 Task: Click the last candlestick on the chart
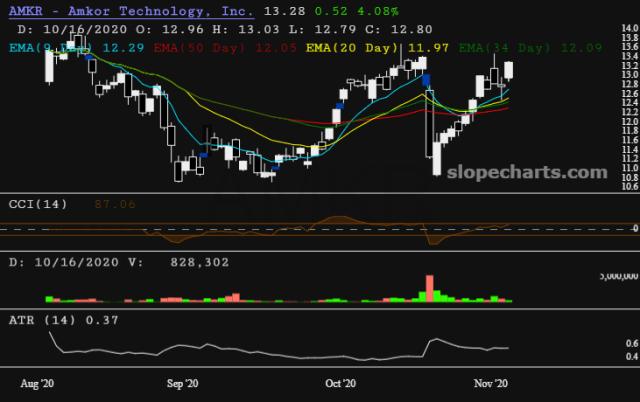(x=509, y=70)
